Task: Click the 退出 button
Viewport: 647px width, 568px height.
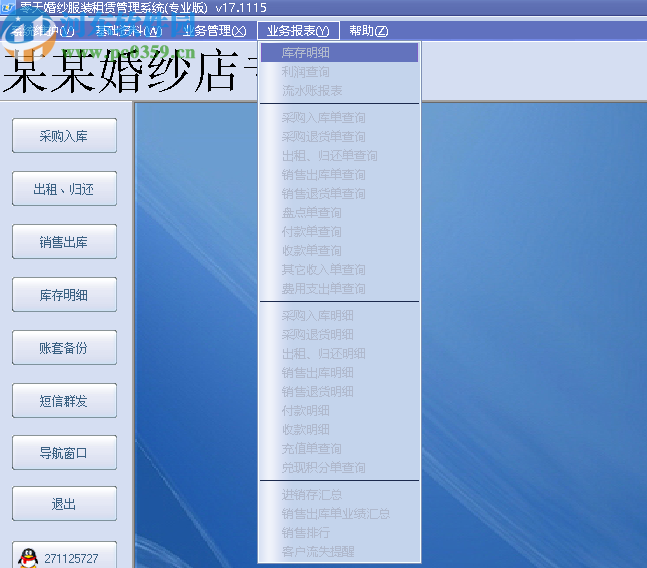Action: click(x=64, y=504)
